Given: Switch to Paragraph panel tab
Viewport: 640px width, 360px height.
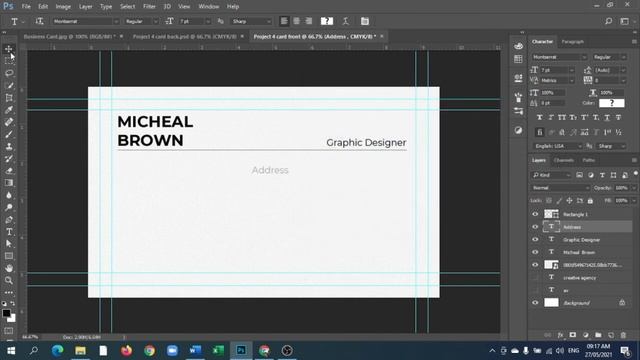Looking at the screenshot, I should 572,42.
